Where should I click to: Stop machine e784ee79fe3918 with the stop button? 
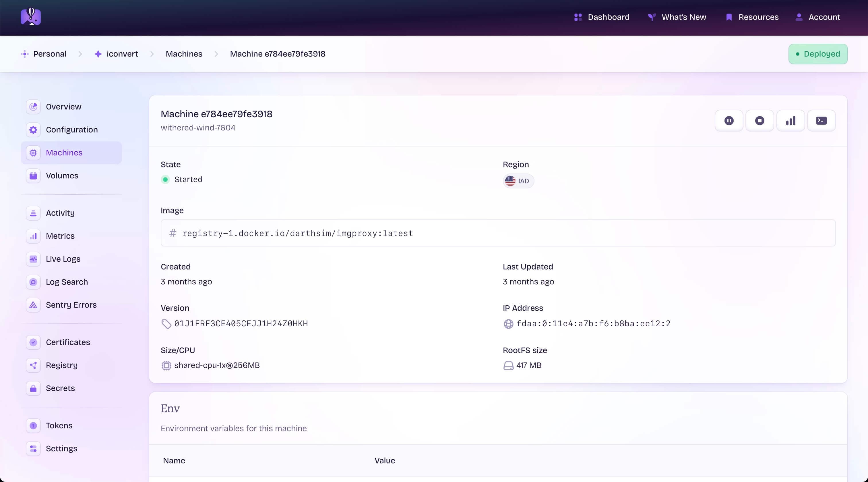tap(759, 120)
